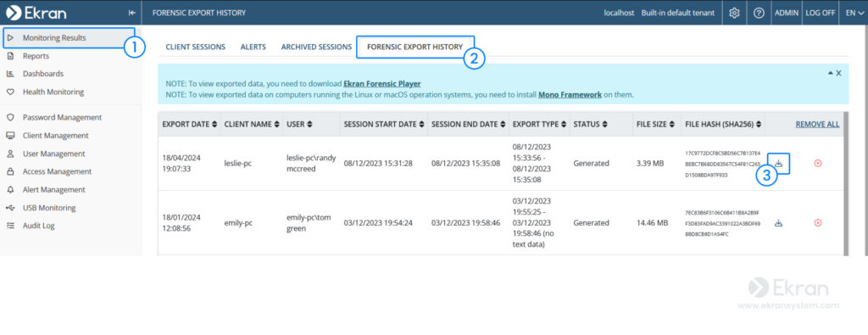Delete the leslie-pc export record
This screenshot has height=335, width=868.
coord(818,164)
